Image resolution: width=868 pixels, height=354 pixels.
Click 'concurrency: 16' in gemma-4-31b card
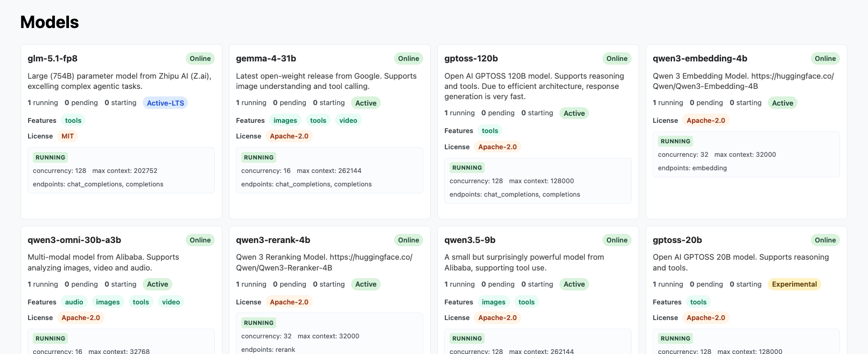266,171
